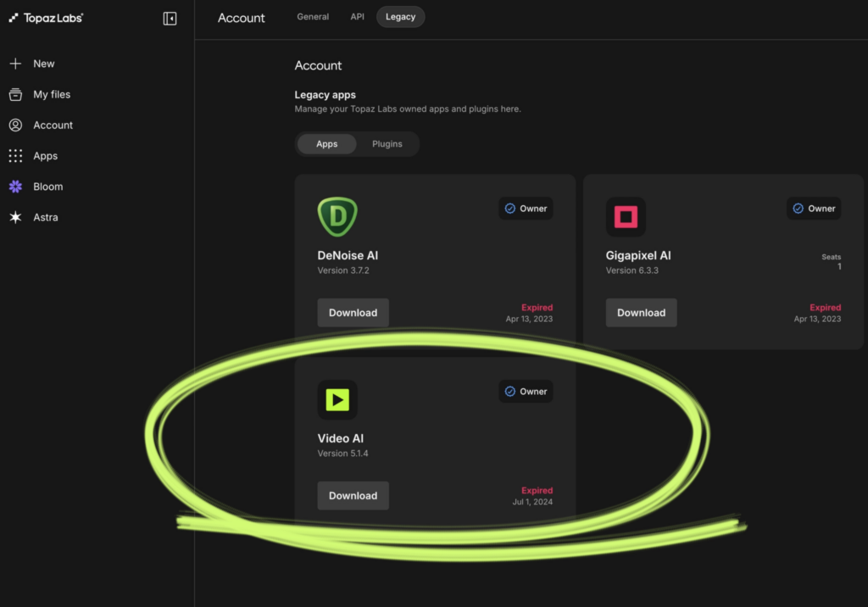The height and width of the screenshot is (607, 868).
Task: Click the checkmark icon in Video AI Owner badge
Action: 509,391
